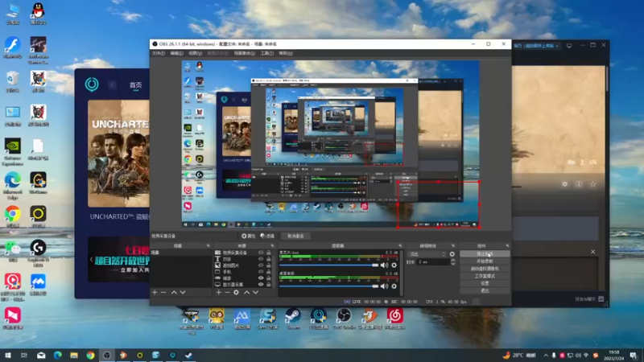The width and height of the screenshot is (644, 362).
Task: Add a new scene with the plus icon
Action: coord(155,292)
